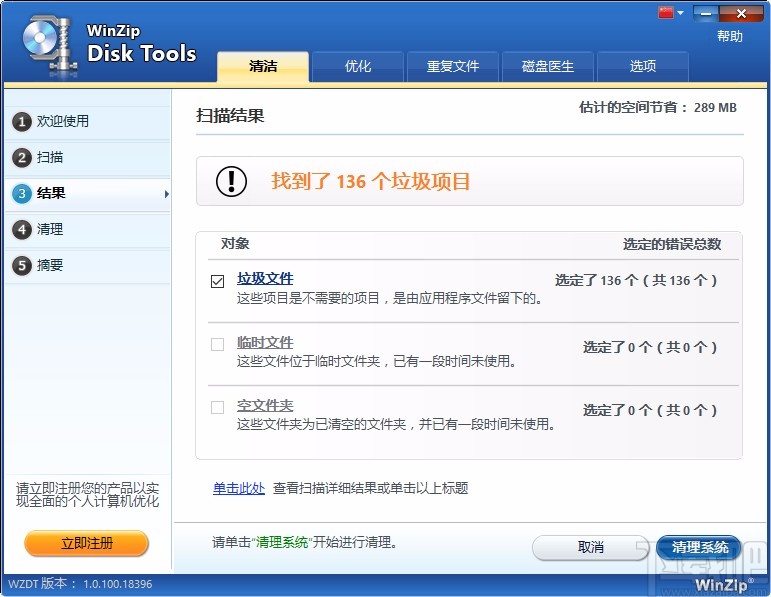The width and height of the screenshot is (771, 597).
Task: Open the 帮助 help menu
Action: pos(729,36)
